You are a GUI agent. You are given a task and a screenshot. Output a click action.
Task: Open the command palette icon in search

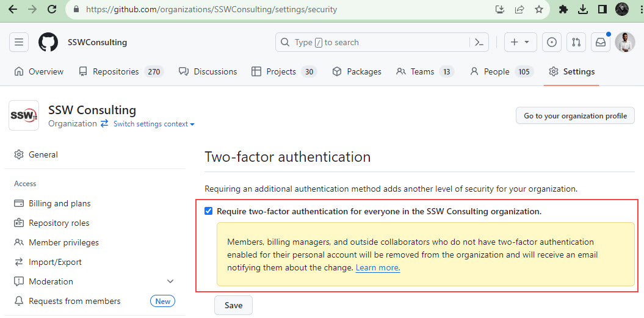click(479, 42)
